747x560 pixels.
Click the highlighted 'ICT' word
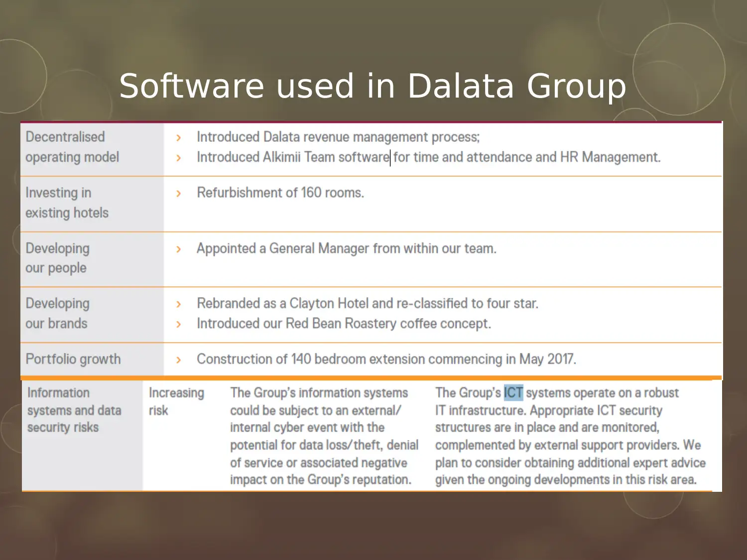click(513, 393)
